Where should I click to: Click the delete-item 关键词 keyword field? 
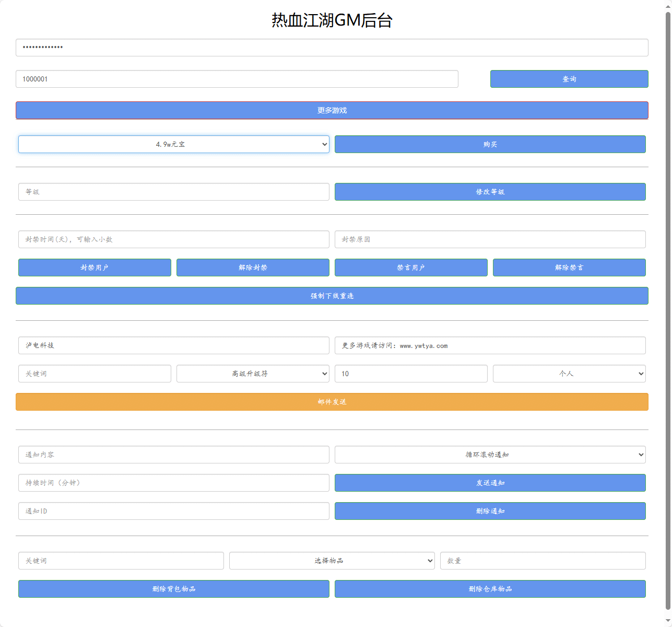pyautogui.click(x=121, y=561)
